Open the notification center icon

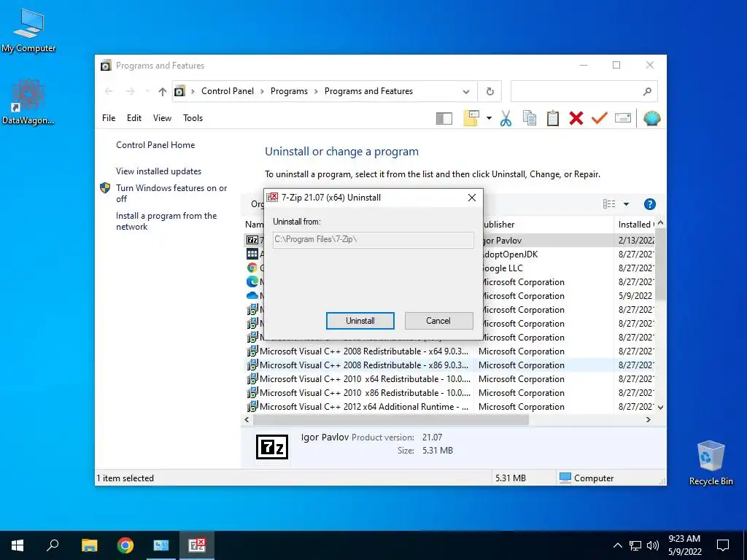[x=723, y=545]
